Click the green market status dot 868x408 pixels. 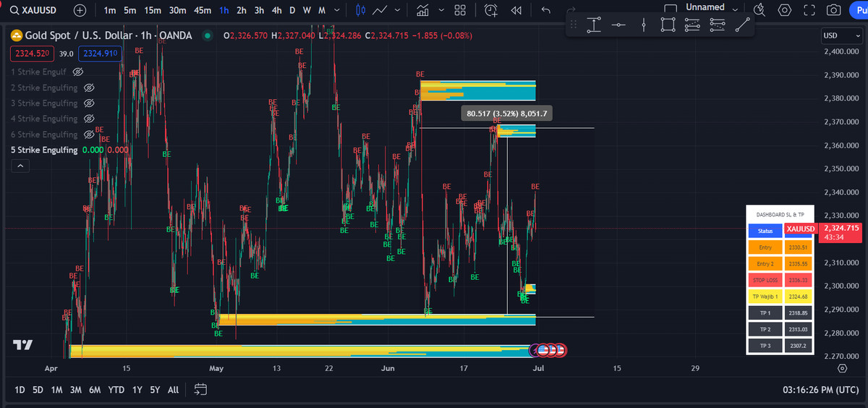click(x=208, y=35)
